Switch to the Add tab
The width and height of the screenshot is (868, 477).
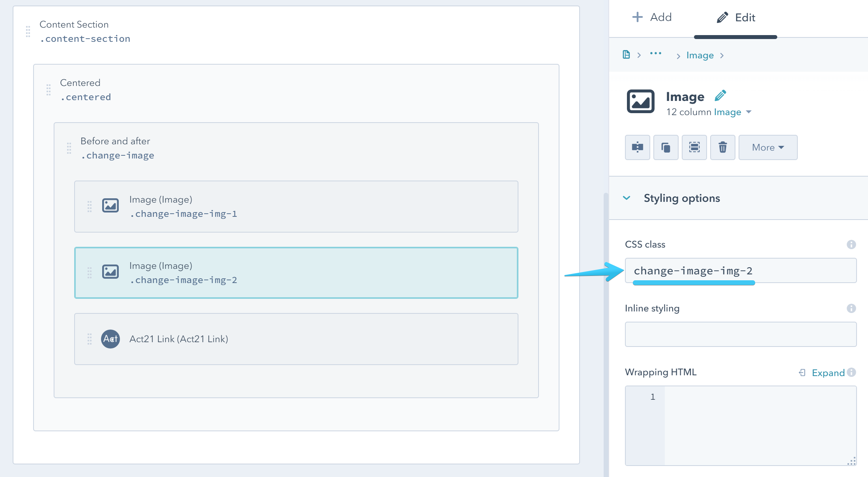652,17
